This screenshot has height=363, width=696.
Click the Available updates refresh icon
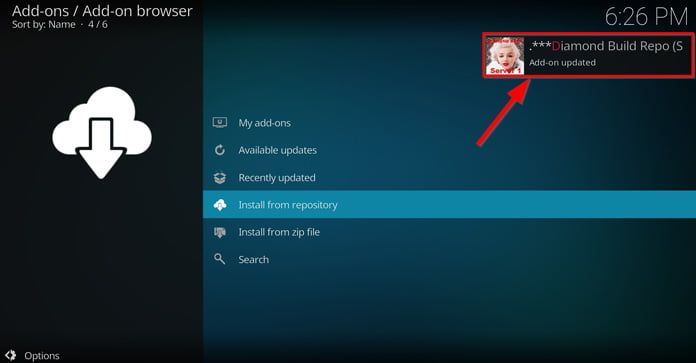click(x=220, y=150)
